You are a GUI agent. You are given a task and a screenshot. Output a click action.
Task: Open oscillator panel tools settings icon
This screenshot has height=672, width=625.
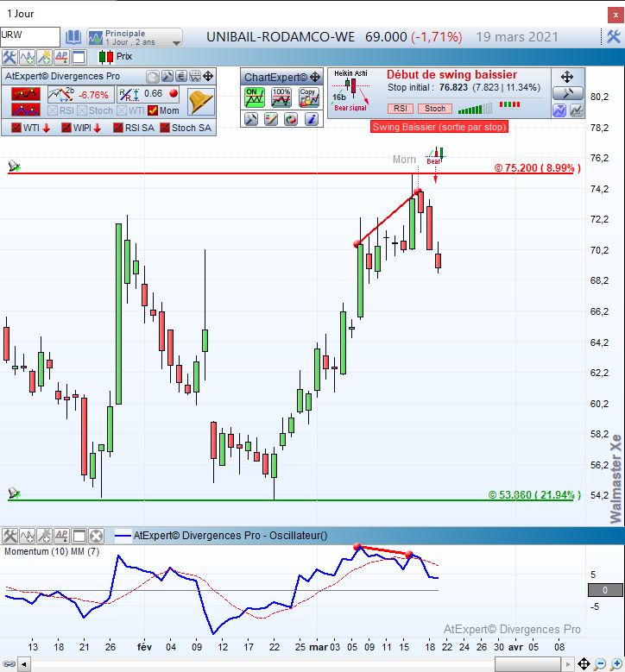[x=9, y=536]
